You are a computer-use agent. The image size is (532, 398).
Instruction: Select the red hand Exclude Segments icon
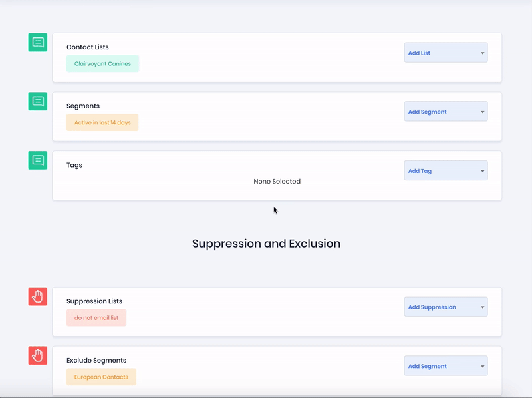pos(37,356)
